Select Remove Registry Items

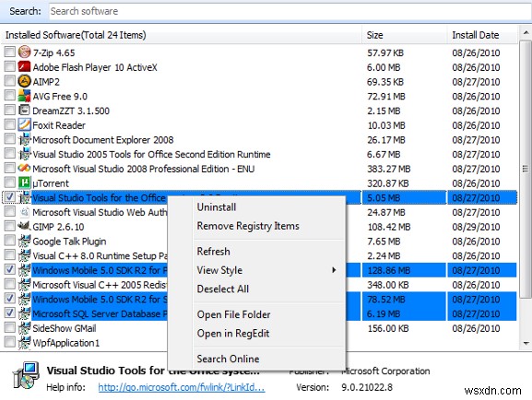point(248,226)
